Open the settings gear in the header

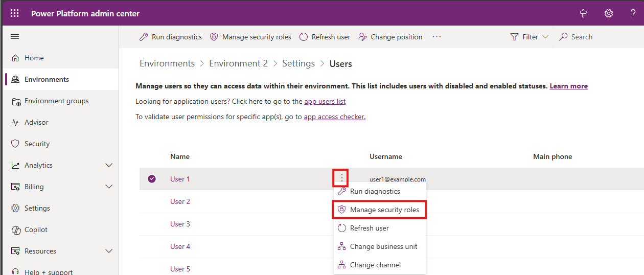(x=609, y=13)
